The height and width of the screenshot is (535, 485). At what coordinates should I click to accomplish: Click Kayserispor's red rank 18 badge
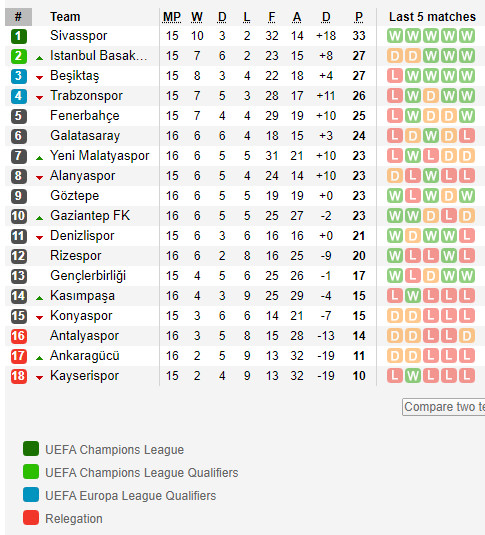tap(18, 376)
